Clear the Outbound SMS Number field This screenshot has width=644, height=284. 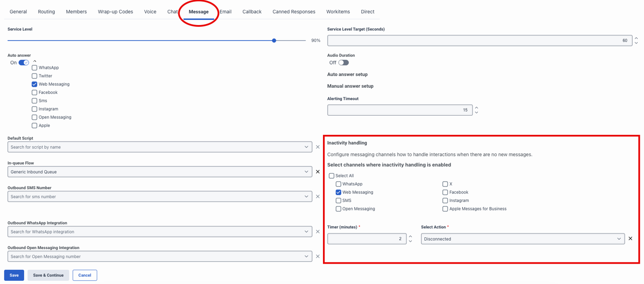[318, 197]
